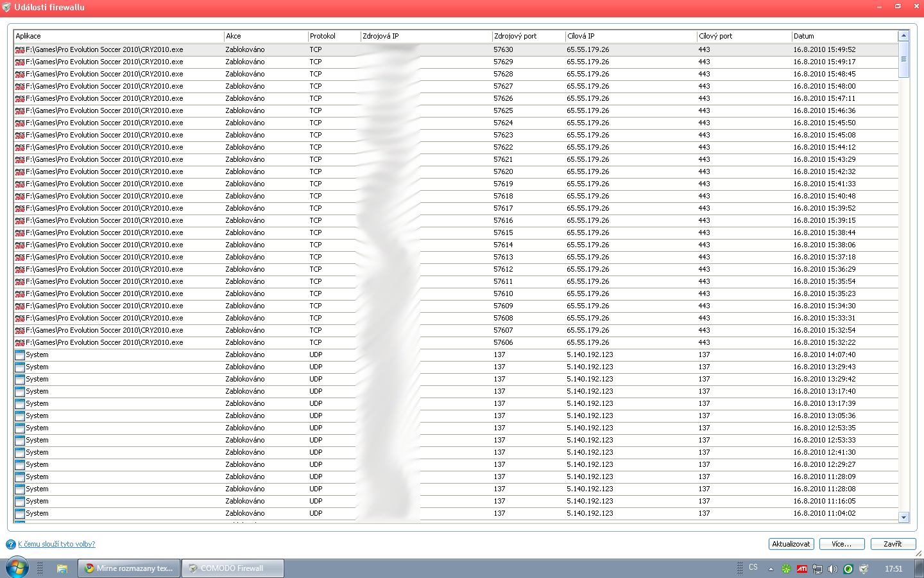Select the System entry dated 13:29:43
This screenshot has height=578, width=924.
(x=37, y=367)
